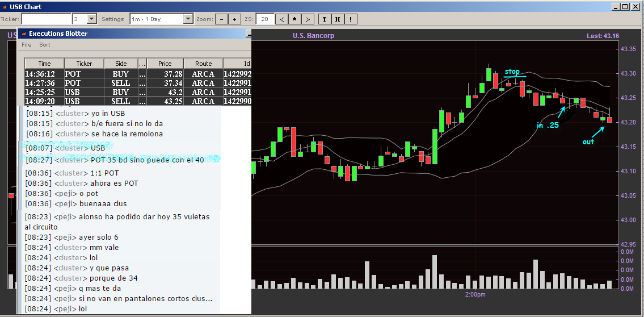Click the ZS field showing 20

[265, 19]
